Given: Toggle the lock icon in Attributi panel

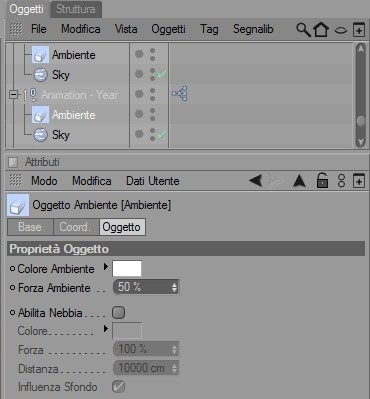Looking at the screenshot, I should pyautogui.click(x=322, y=181).
